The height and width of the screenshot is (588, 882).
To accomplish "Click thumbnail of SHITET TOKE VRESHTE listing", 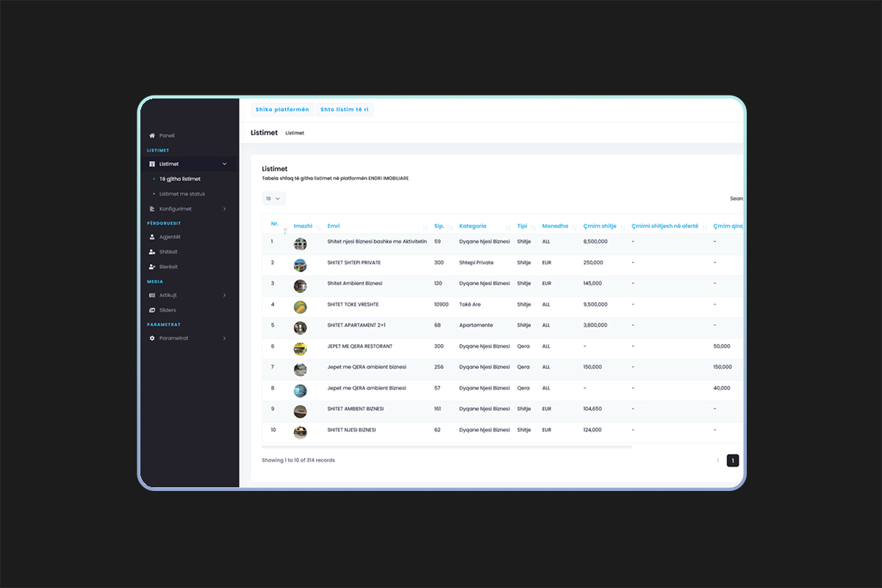I will (300, 306).
